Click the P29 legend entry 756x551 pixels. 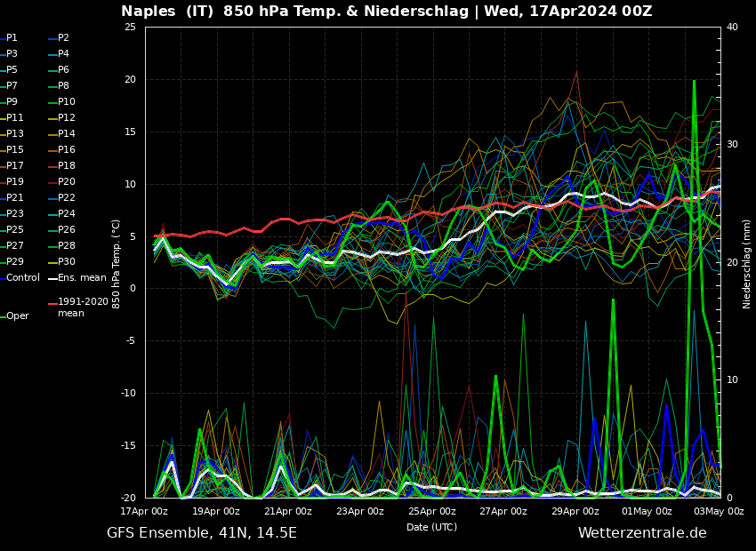[x=12, y=261]
